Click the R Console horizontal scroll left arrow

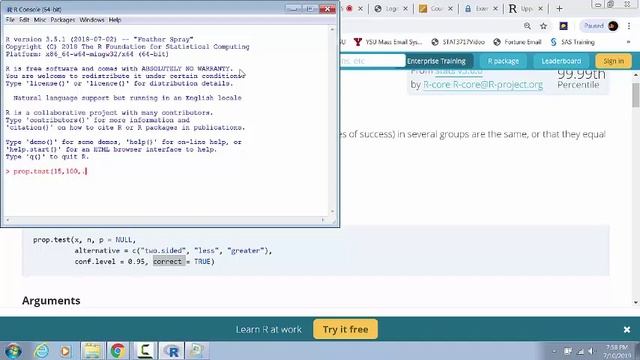click(x=8, y=220)
